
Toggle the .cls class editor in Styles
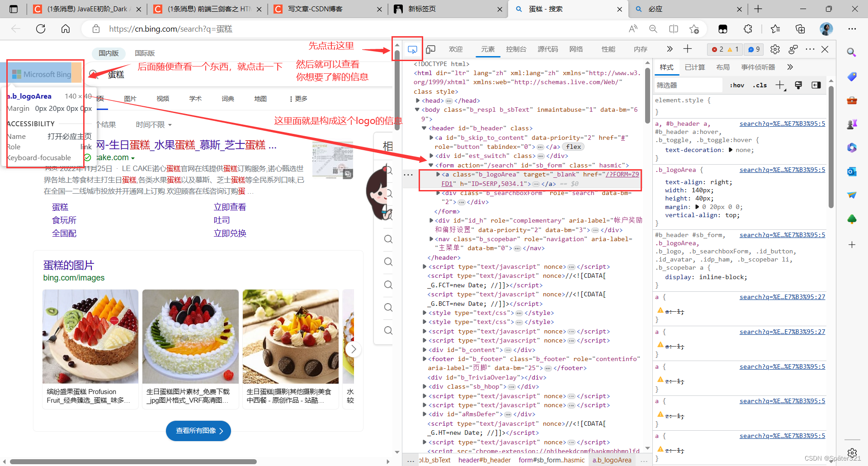[x=759, y=85]
